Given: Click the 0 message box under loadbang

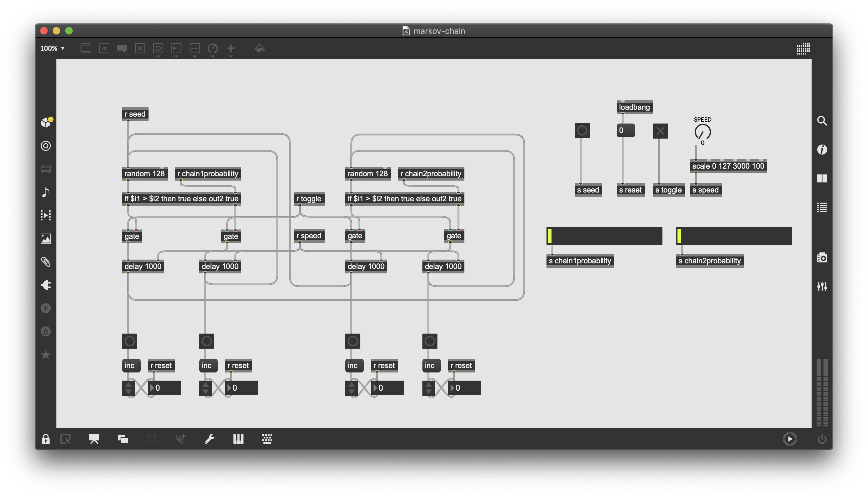Looking at the screenshot, I should 625,130.
